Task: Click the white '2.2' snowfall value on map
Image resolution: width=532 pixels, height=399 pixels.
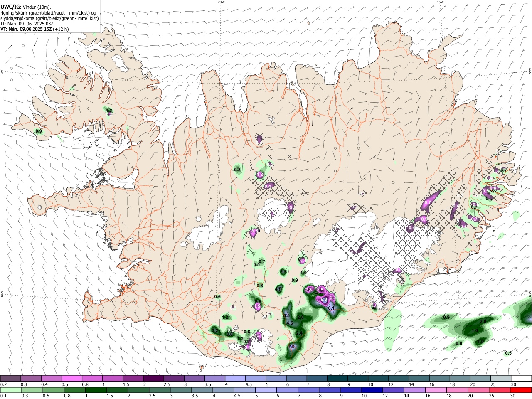Action: point(333,298)
